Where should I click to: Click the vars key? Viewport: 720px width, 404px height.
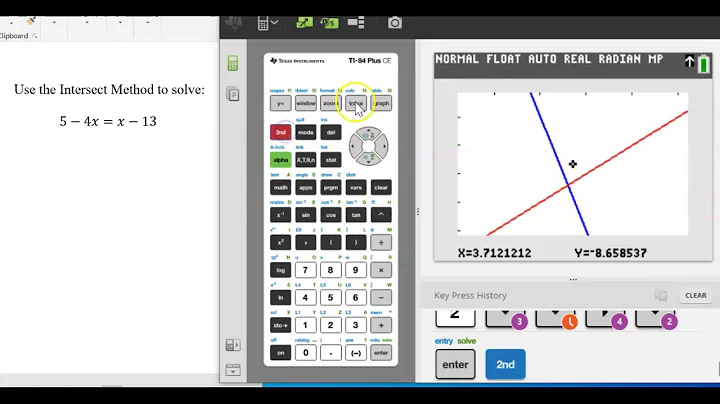(x=356, y=187)
